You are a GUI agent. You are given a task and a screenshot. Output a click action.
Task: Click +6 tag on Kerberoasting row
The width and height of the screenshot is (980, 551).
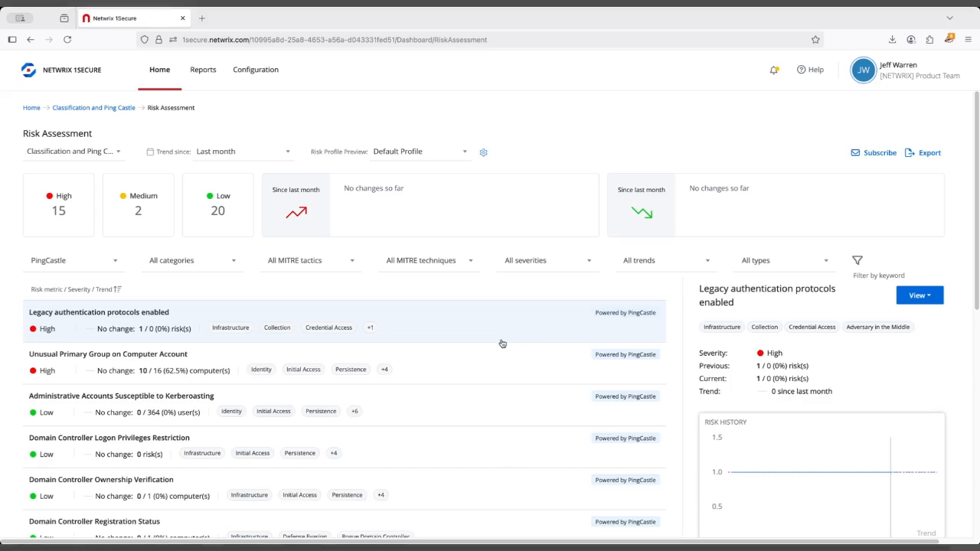coord(354,411)
